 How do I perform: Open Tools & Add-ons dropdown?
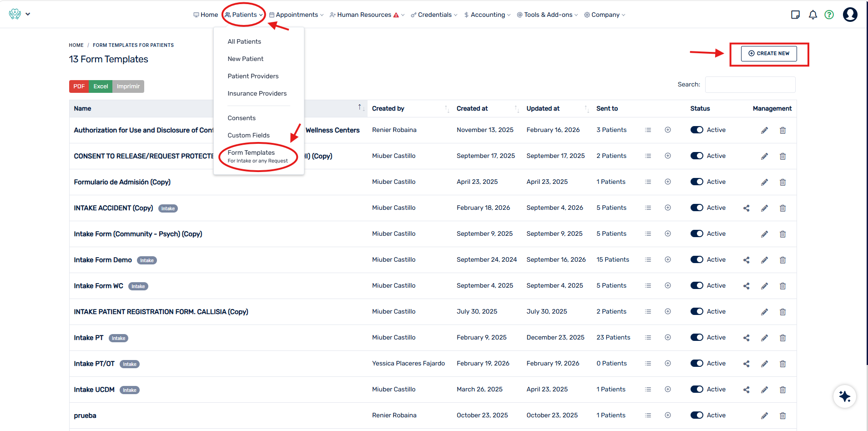click(547, 15)
